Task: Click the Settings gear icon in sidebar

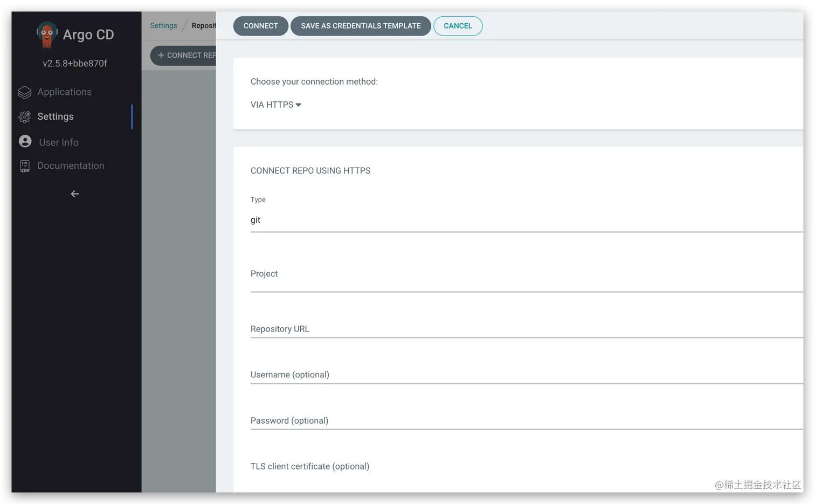Action: click(x=25, y=116)
